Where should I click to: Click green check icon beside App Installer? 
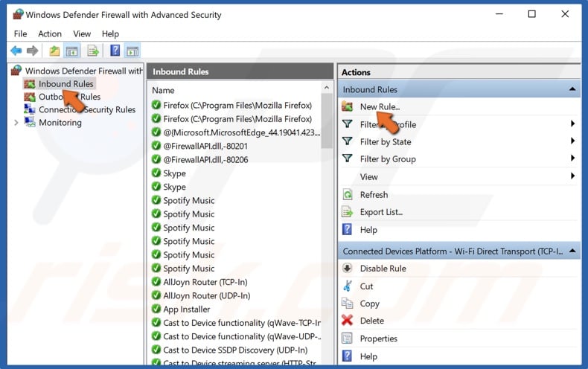[x=156, y=309]
